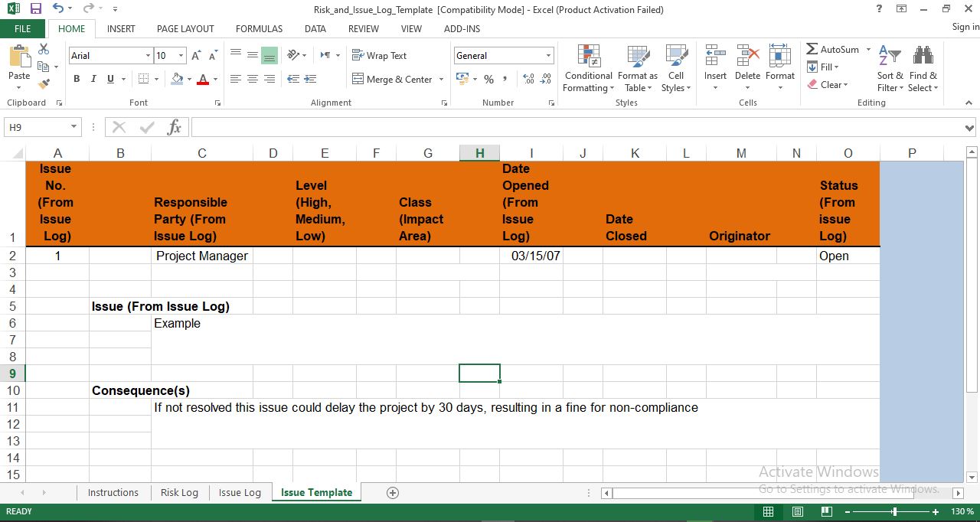Toggle italic formatting
Screen dimensions: 980x522
tap(93, 79)
